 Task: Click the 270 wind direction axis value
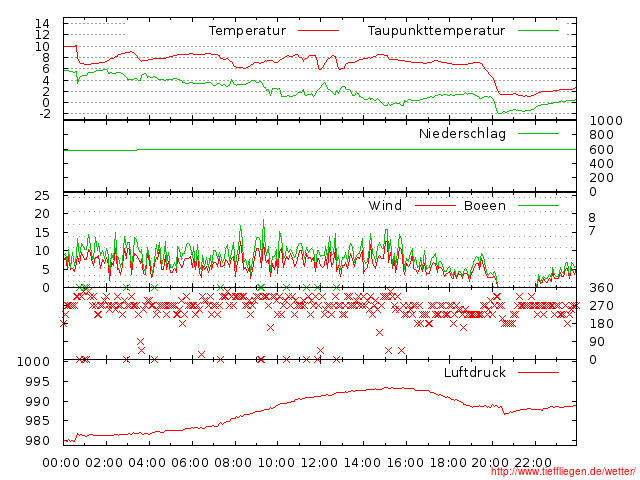pos(601,306)
